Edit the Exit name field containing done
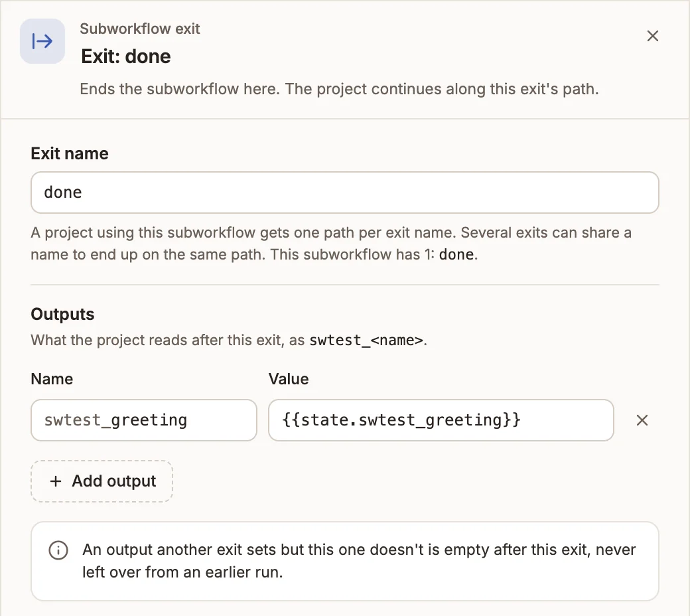The height and width of the screenshot is (616, 690). coord(344,193)
